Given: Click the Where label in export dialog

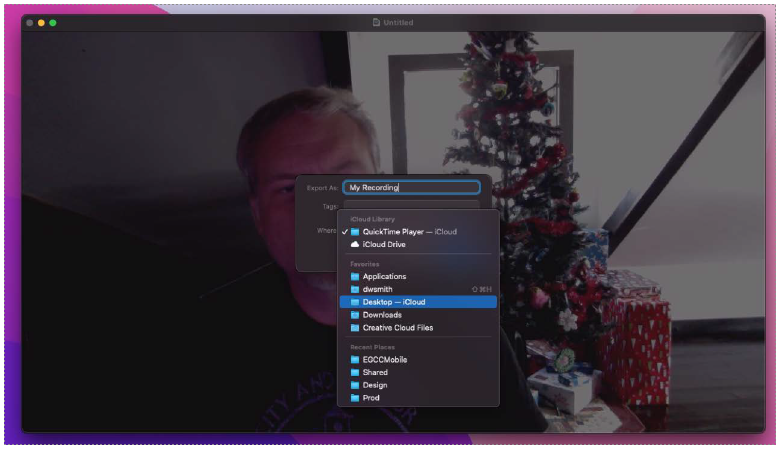Looking at the screenshot, I should tap(327, 231).
